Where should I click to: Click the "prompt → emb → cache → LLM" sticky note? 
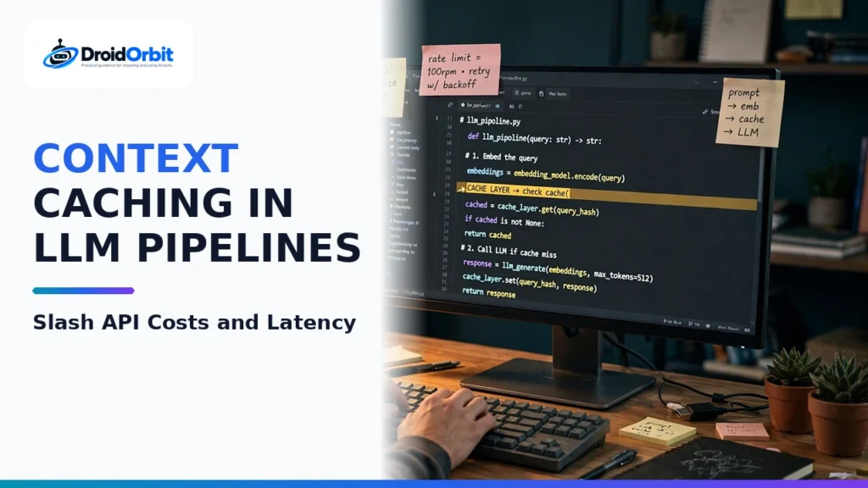tap(749, 113)
